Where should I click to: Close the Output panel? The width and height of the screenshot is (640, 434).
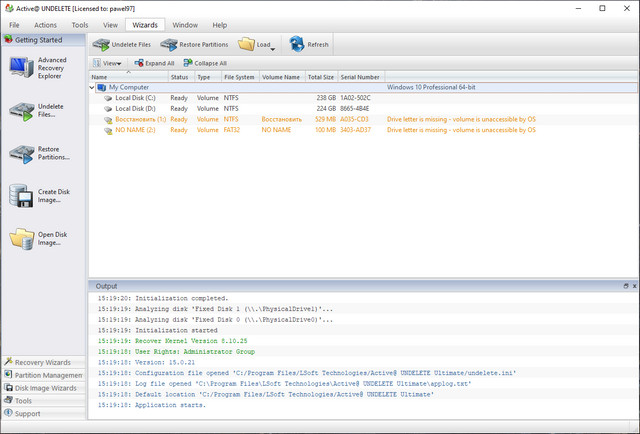pos(633,286)
